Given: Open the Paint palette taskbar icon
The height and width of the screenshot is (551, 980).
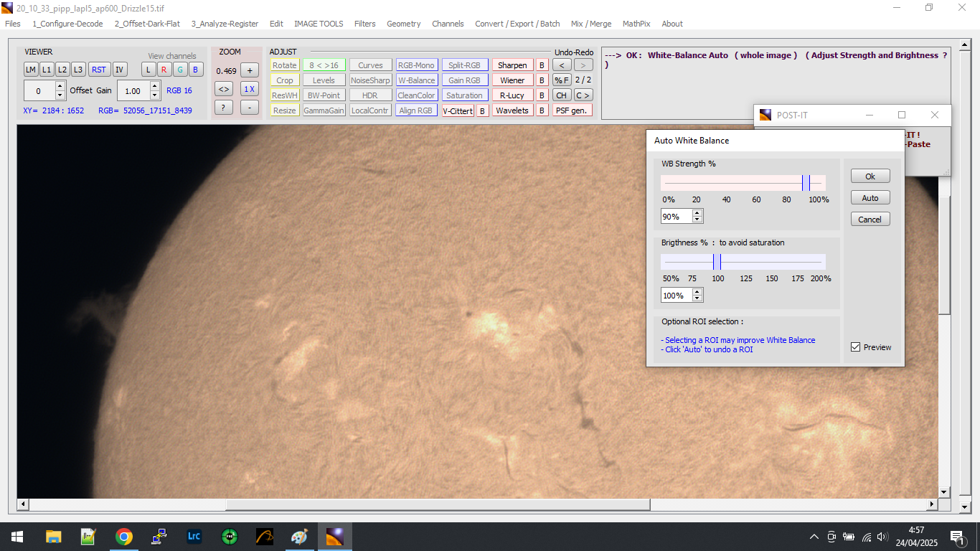Looking at the screenshot, I should pyautogui.click(x=299, y=537).
